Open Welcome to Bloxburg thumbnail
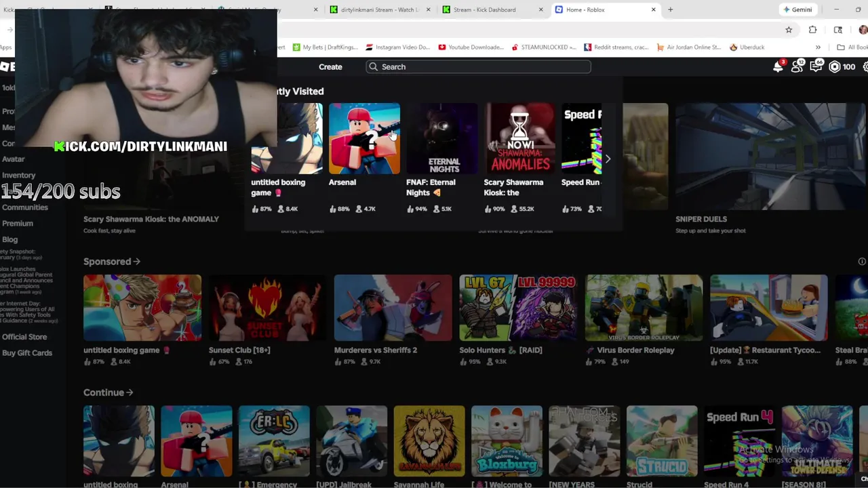The height and width of the screenshot is (488, 868). 507,441
